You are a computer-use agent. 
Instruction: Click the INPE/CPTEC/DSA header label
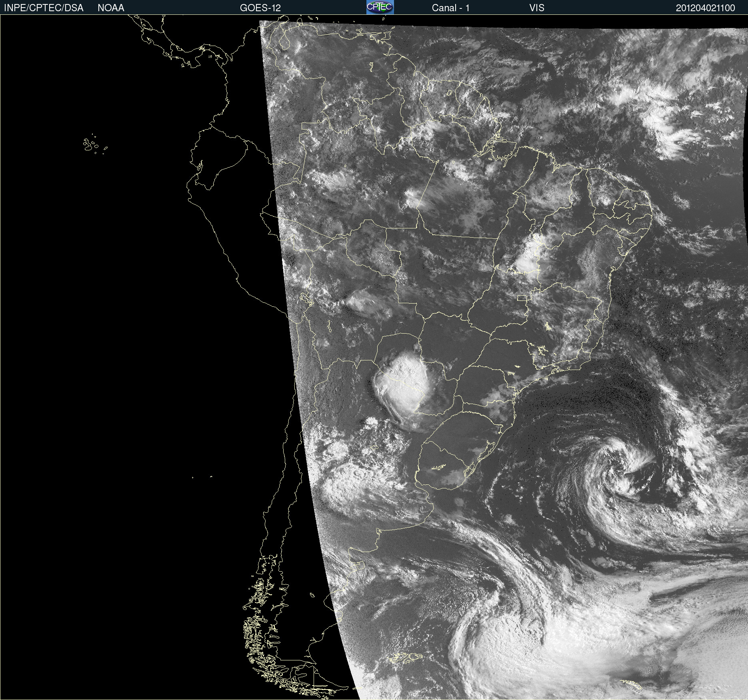pyautogui.click(x=44, y=8)
